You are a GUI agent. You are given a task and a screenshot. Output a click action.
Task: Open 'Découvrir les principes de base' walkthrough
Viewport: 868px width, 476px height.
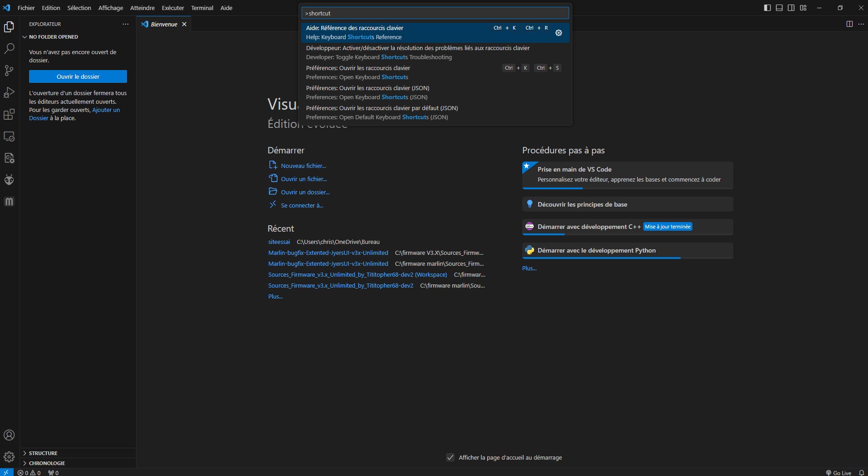click(627, 204)
